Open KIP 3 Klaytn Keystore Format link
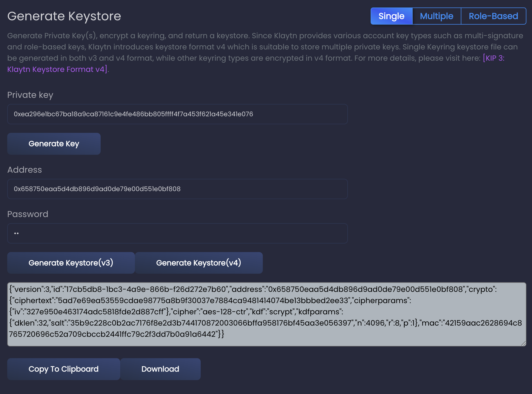532x394 pixels. [493, 58]
